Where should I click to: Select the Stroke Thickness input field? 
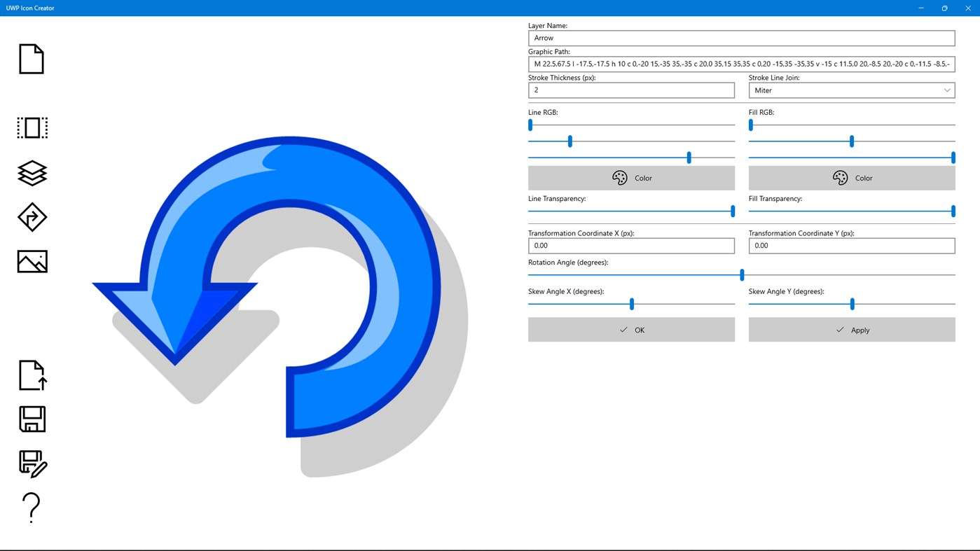[631, 90]
